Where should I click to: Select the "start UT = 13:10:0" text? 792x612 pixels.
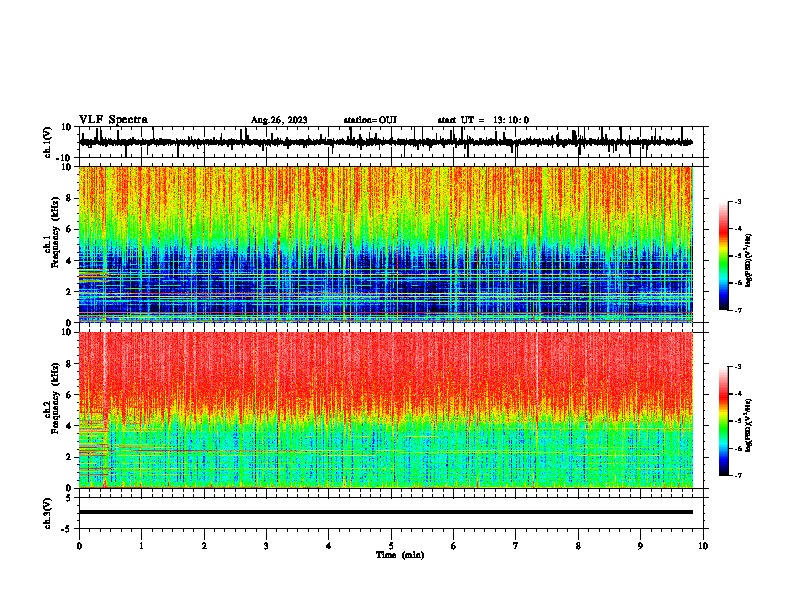(x=483, y=120)
